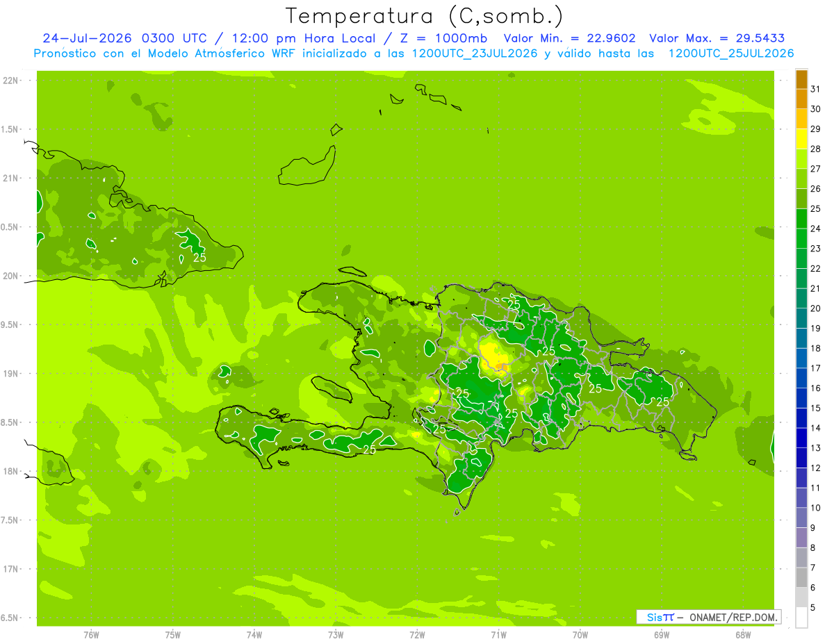
Task: Click the '31' colorbar label
Action: point(816,89)
